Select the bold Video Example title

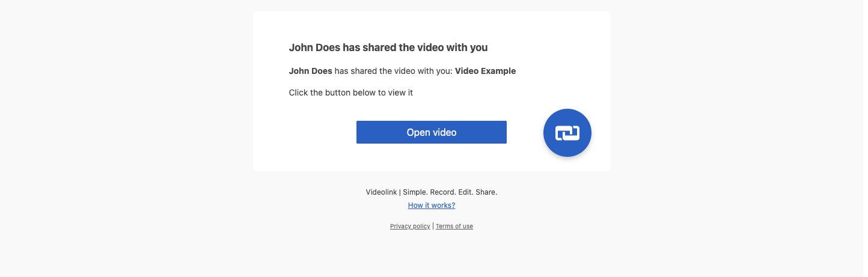(485, 71)
